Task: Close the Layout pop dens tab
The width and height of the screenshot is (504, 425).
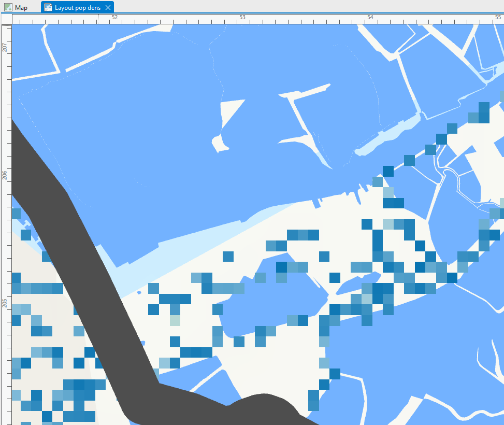Action: (x=108, y=7)
